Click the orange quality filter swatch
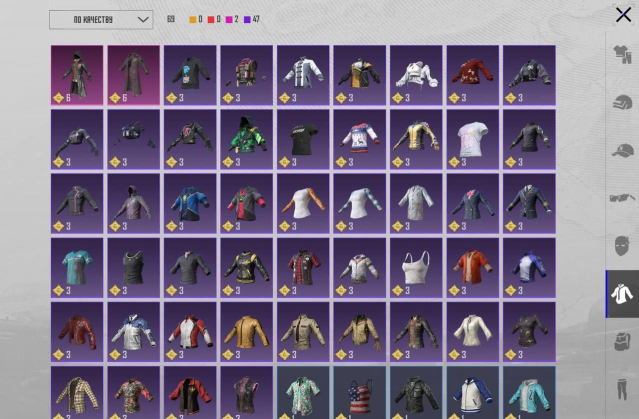The width and height of the screenshot is (639, 419). click(193, 20)
